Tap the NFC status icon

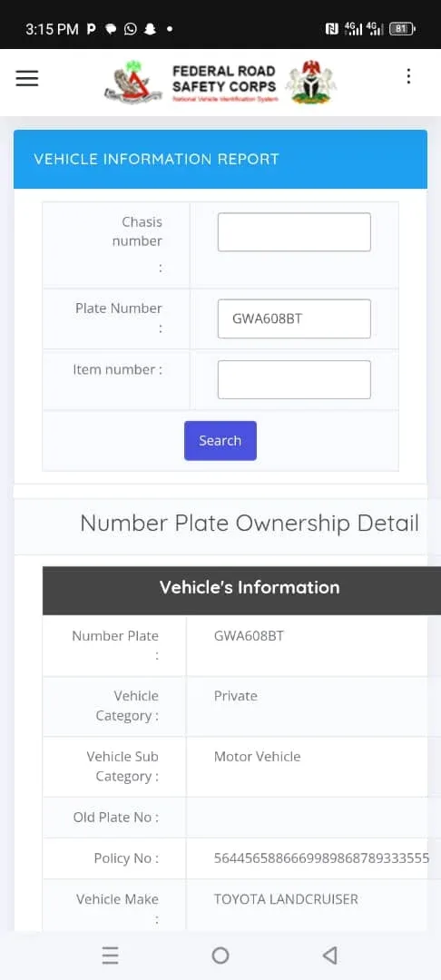point(332,29)
